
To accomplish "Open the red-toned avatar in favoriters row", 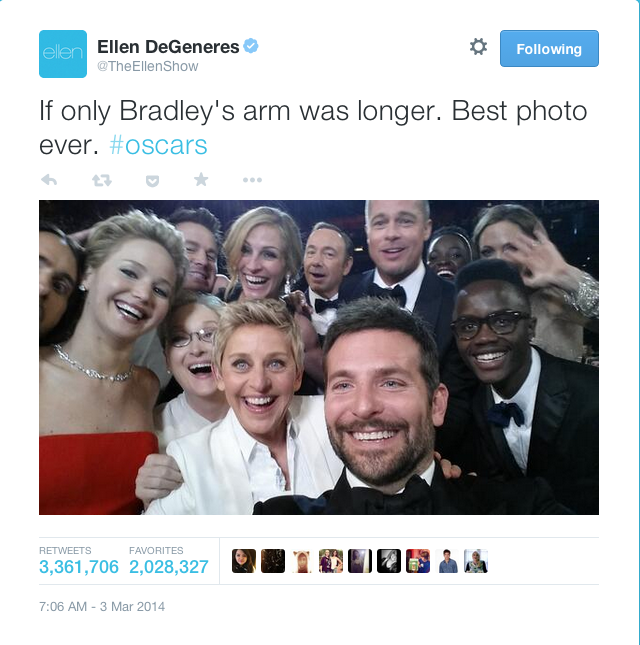I will tap(418, 561).
